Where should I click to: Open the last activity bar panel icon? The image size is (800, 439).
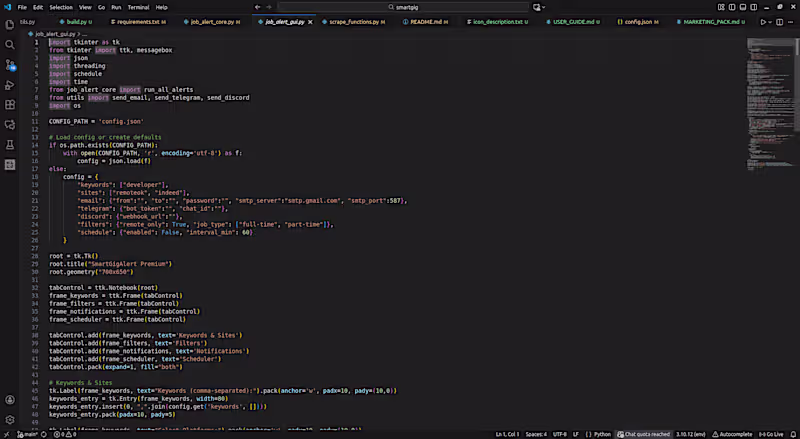(10, 165)
